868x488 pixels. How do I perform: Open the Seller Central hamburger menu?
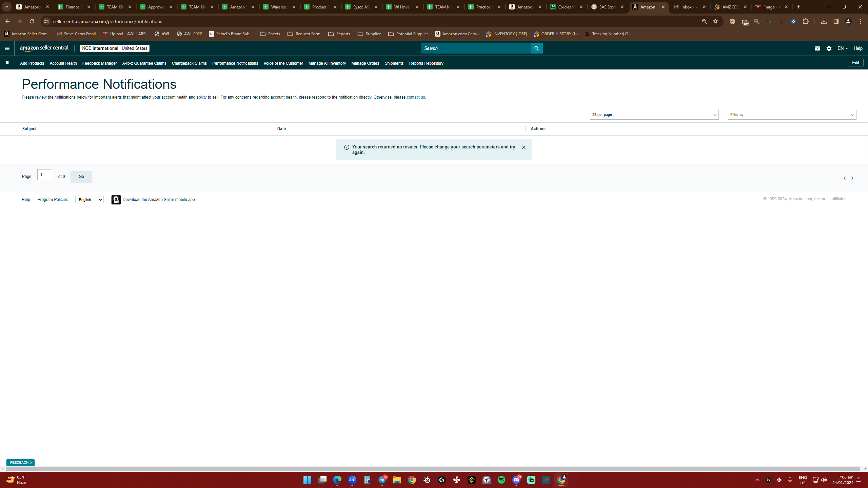click(x=7, y=48)
